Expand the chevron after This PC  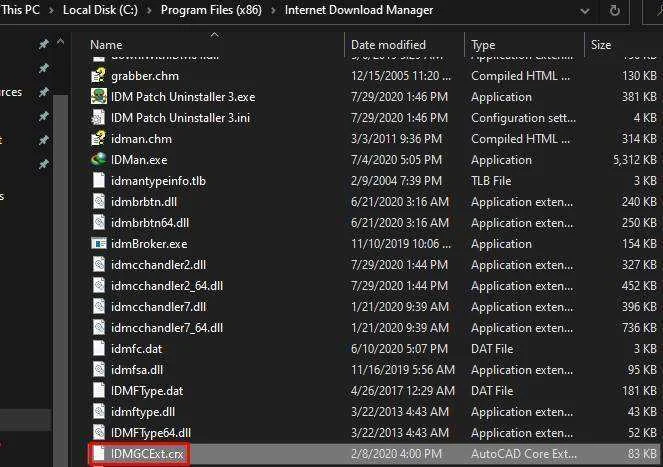pos(51,10)
